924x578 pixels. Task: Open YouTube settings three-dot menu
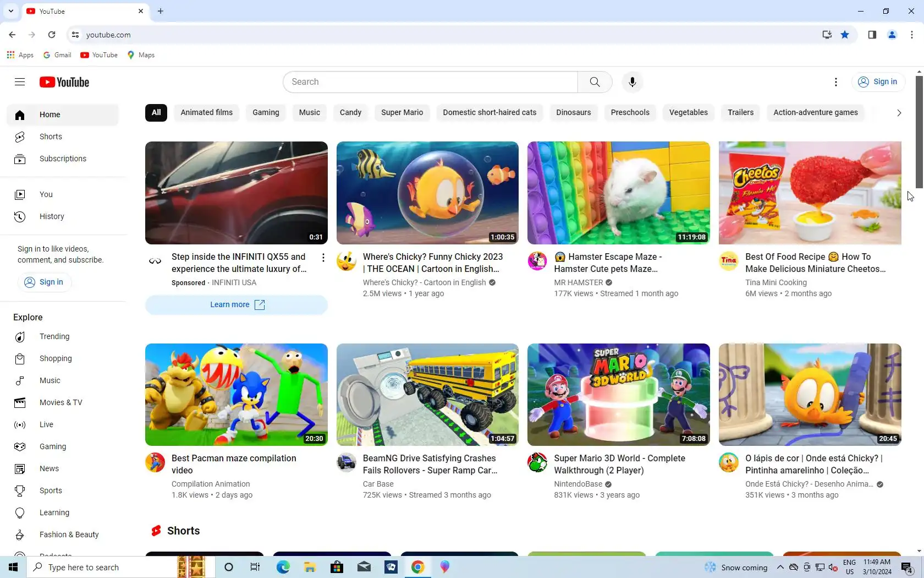pos(836,82)
